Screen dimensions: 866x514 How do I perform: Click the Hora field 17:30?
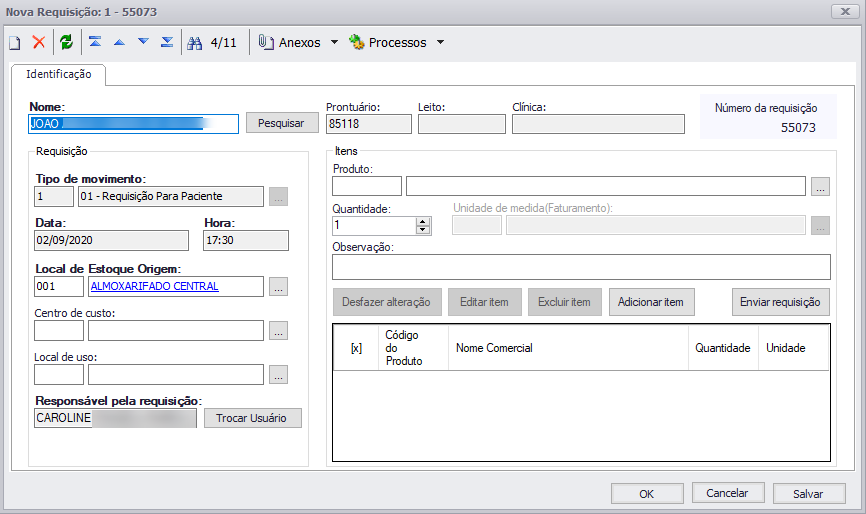(246, 240)
